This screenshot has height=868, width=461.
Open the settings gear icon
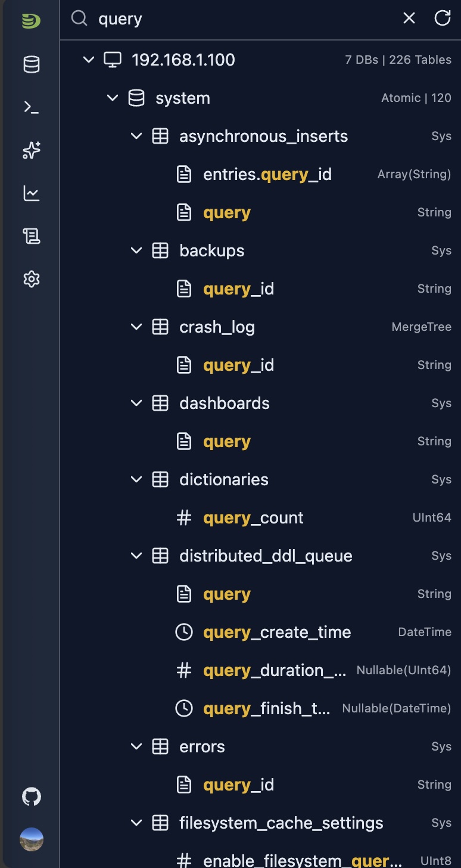pos(31,278)
